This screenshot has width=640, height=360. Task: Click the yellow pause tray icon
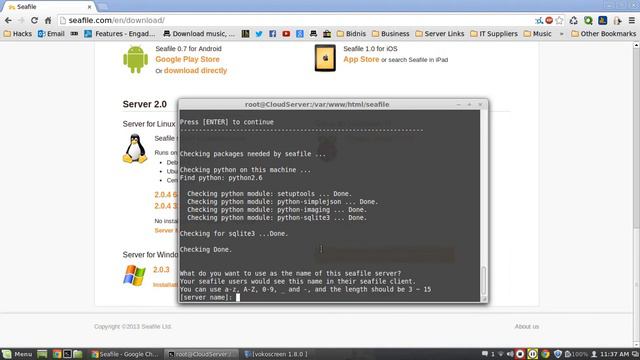533,354
